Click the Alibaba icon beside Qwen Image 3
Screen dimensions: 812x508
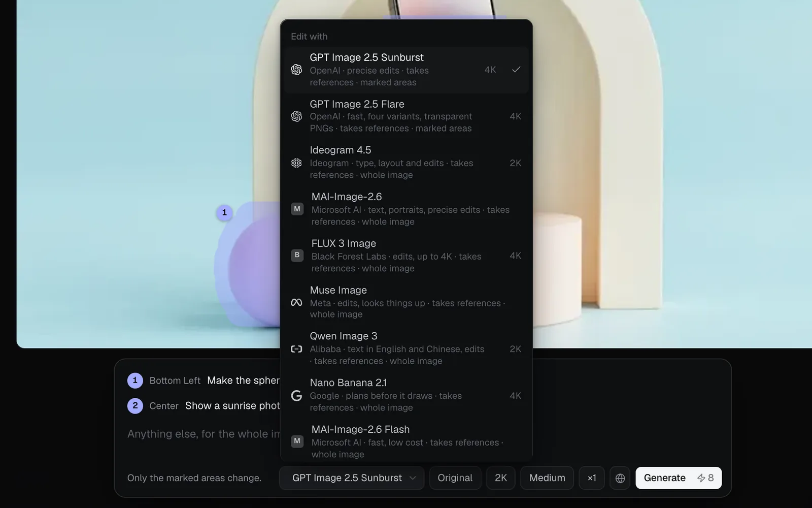pos(296,349)
